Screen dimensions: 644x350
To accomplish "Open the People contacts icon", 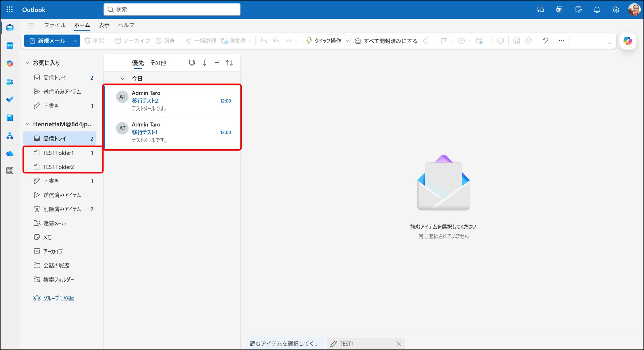I will tap(10, 82).
